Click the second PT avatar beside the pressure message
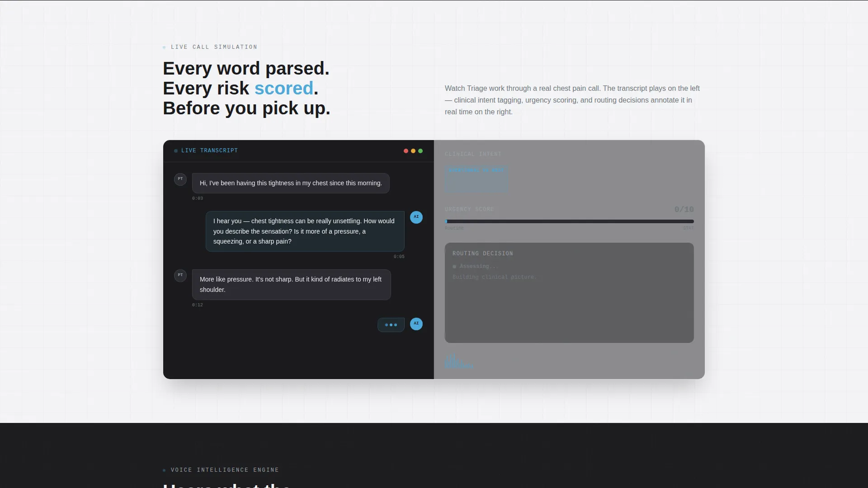The width and height of the screenshot is (868, 488). coord(180,276)
